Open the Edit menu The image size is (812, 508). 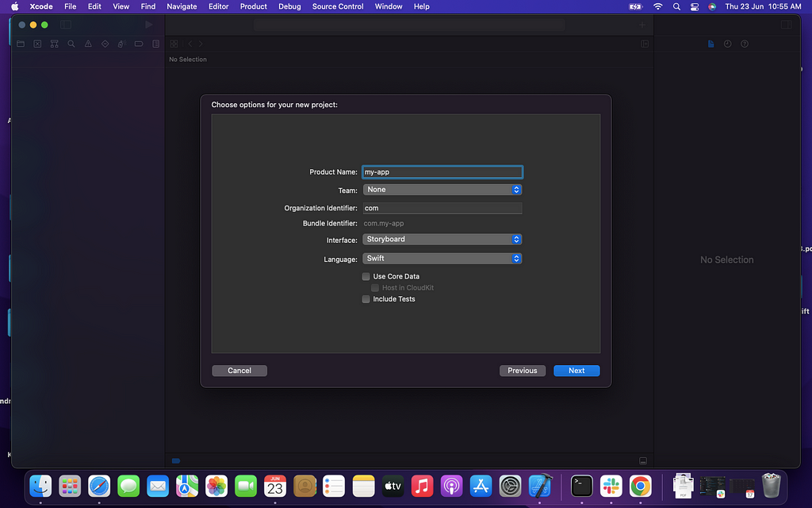pyautogui.click(x=94, y=6)
